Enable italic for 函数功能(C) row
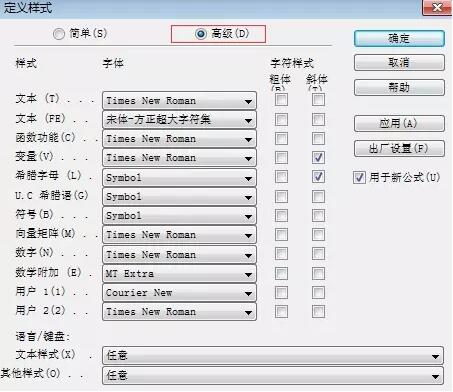Image resolution: width=453 pixels, height=392 pixels. click(x=318, y=138)
